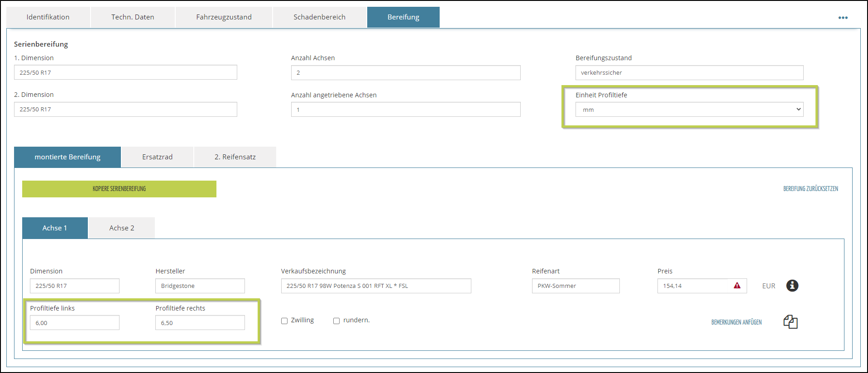Open the 2. Reifensatz tab

[235, 157]
